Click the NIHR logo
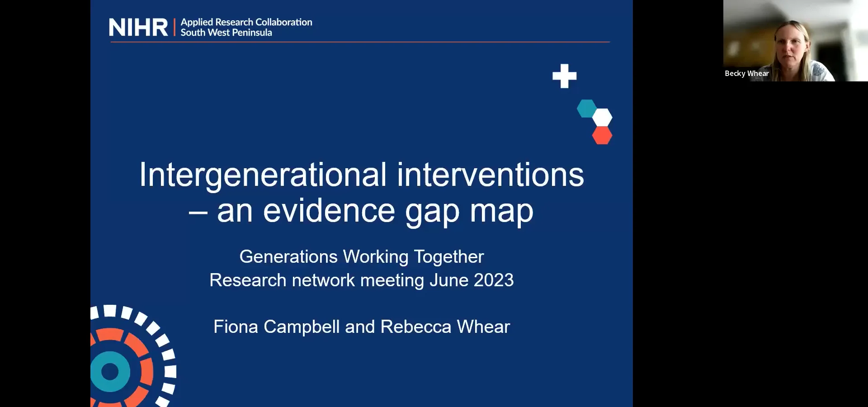Screen dimensions: 868x407 (138, 27)
